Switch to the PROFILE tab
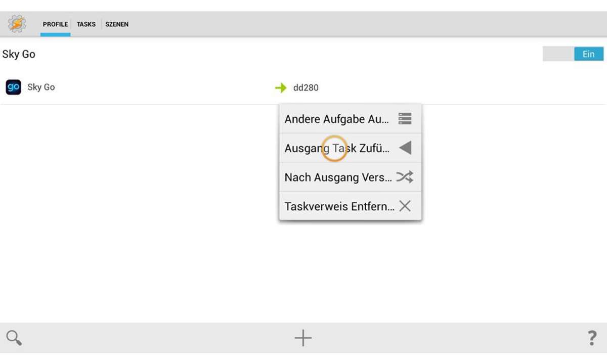Image resolution: width=607 pixels, height=364 pixels. [x=55, y=24]
